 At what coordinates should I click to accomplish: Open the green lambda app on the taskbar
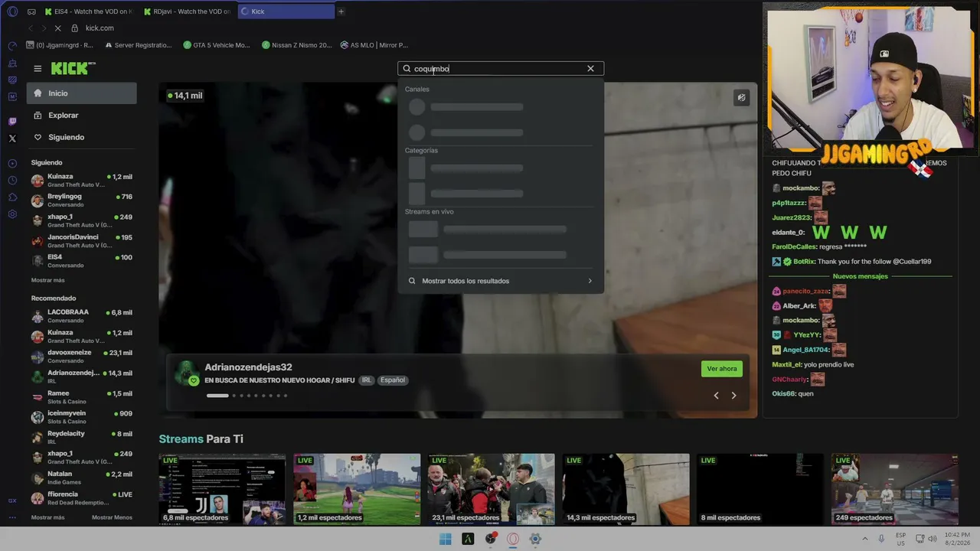(x=468, y=539)
